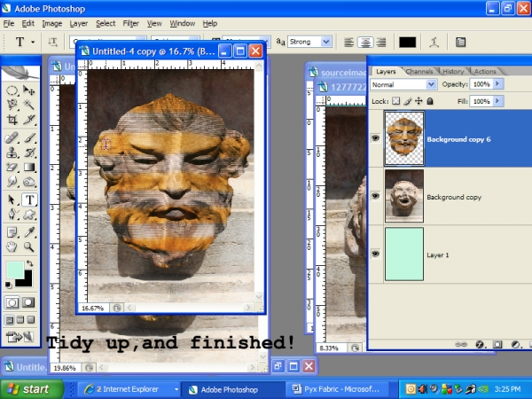Swap foreground and background colors

tap(30, 263)
